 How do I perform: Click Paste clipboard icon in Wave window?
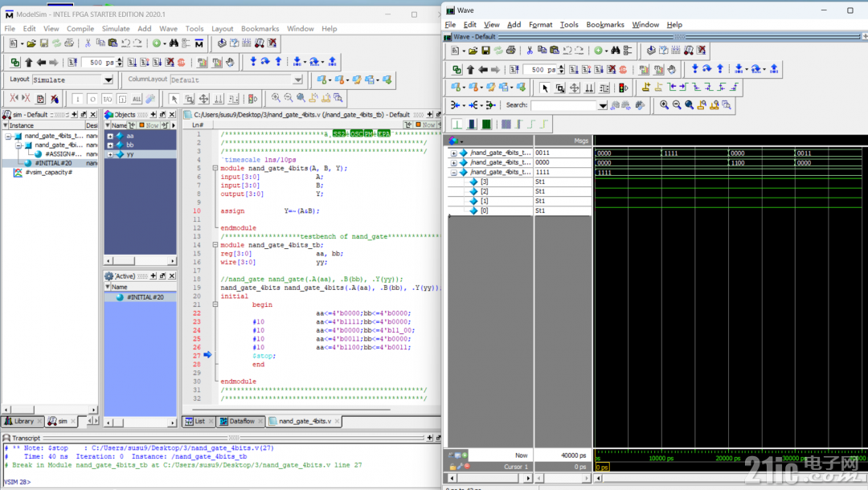point(554,51)
